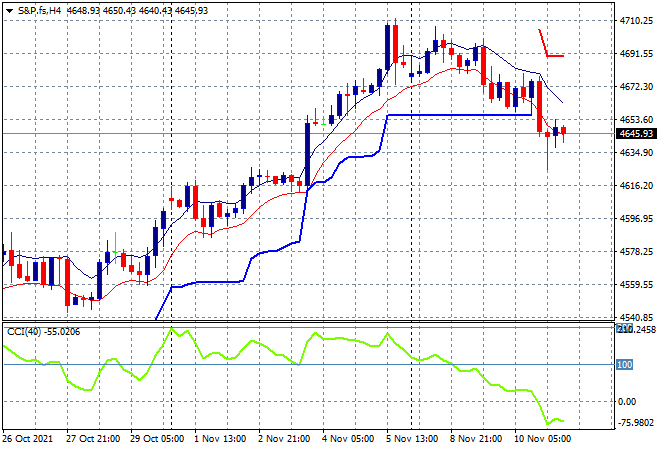The image size is (660, 450).
Task: Click the 5 Nov 13:00 time label
Action: [x=412, y=439]
